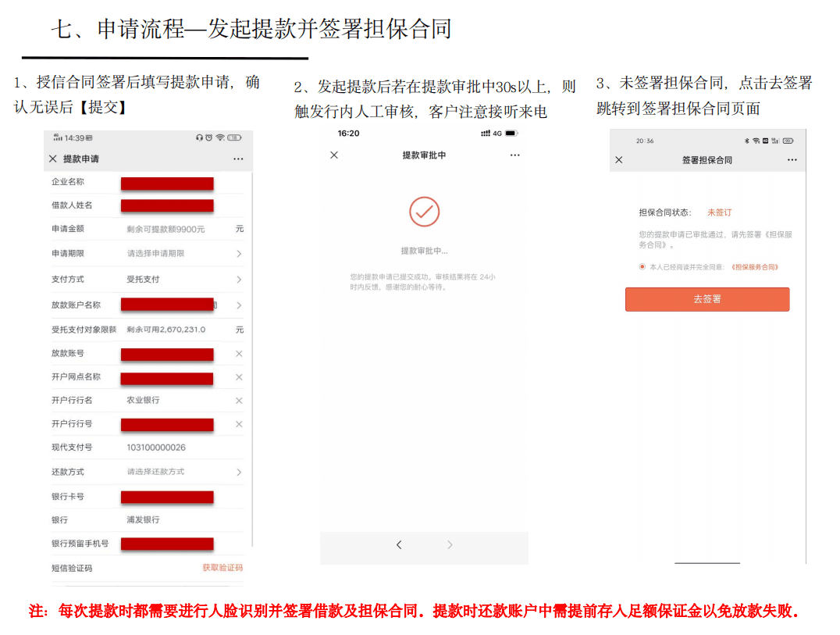Expand the 申请期限 selector

pyautogui.click(x=239, y=254)
